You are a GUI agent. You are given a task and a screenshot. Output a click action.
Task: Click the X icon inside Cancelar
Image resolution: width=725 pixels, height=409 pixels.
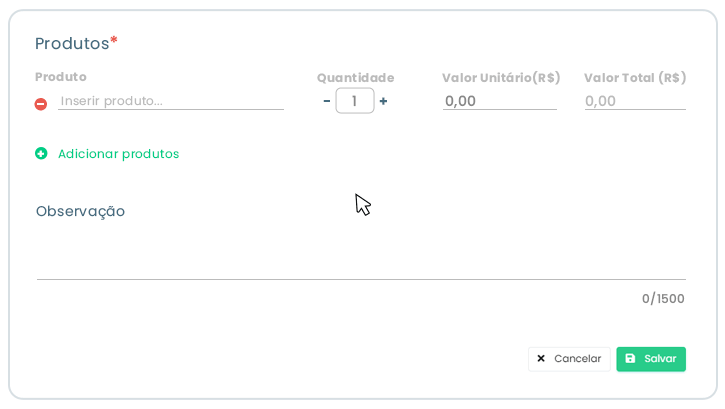pyautogui.click(x=541, y=359)
